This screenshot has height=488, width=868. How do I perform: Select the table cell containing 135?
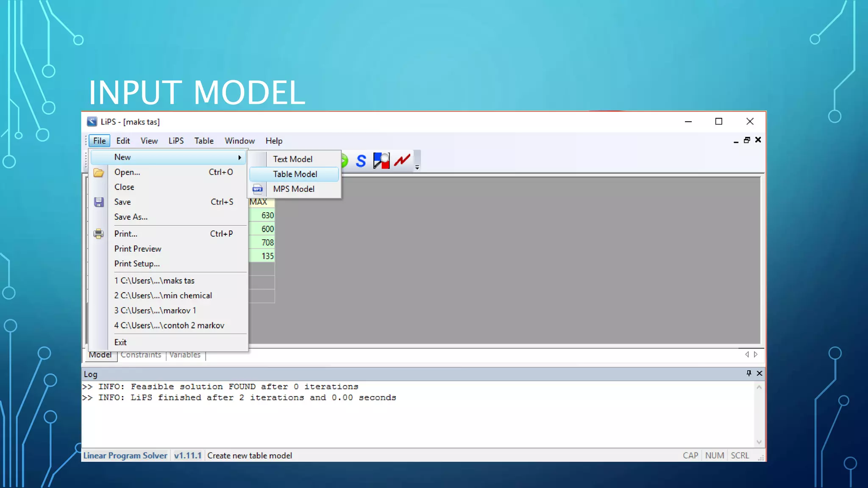coord(262,256)
